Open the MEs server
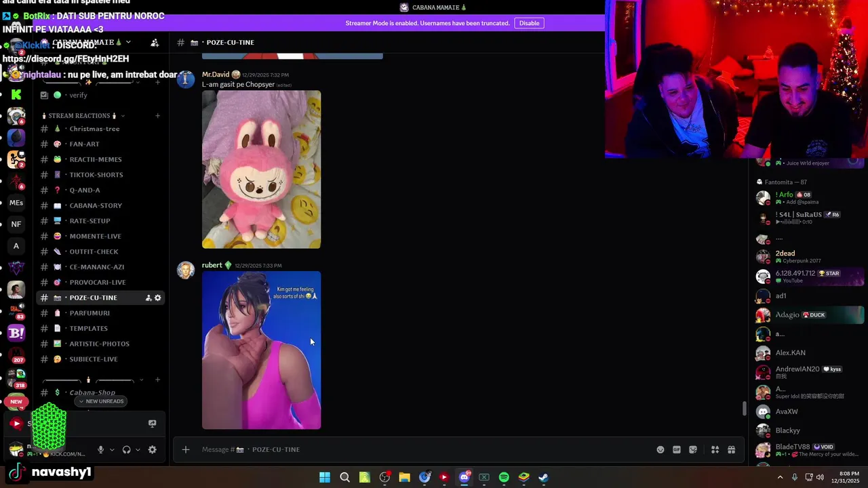This screenshot has width=868, height=488. [16, 203]
